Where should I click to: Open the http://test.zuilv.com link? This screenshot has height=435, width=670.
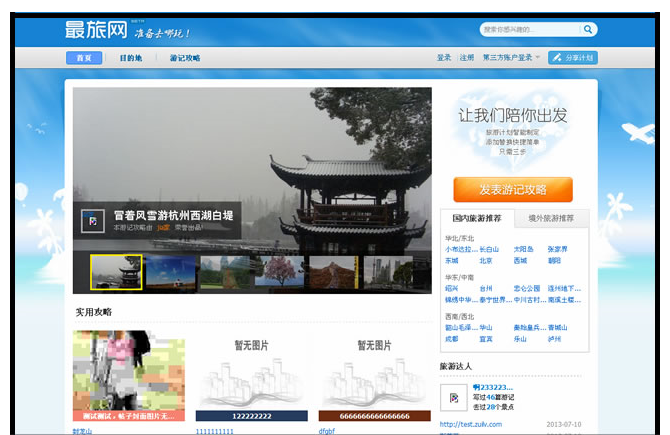pos(470,424)
